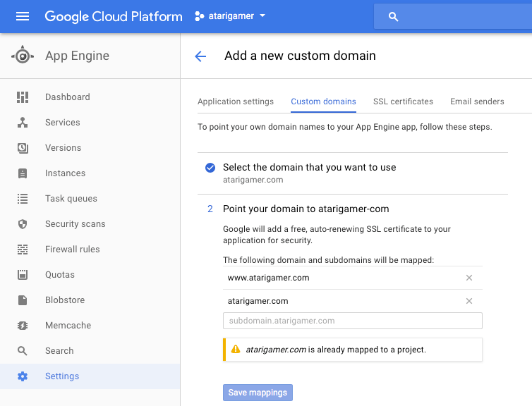Click the www.atarigamer.com mapping row text
Image resolution: width=532 pixels, height=406 pixels.
[x=268, y=278]
